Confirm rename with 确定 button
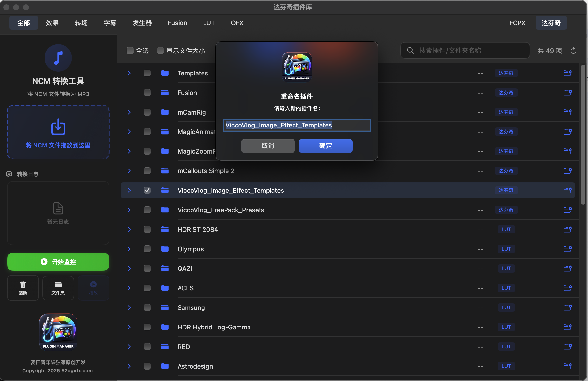The width and height of the screenshot is (588, 381). point(325,146)
